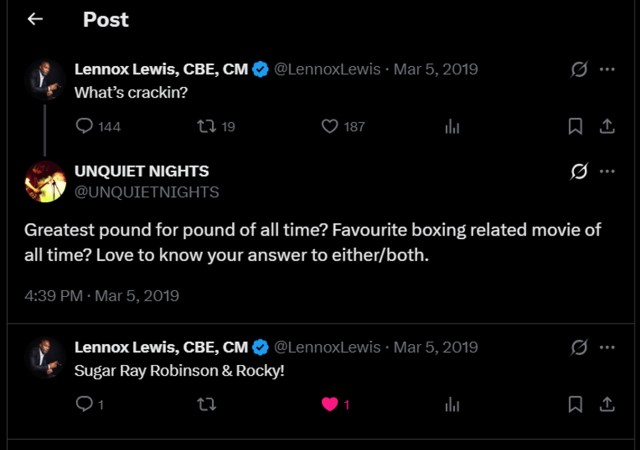Open Grok icon on first Lennox post
This screenshot has height=450, width=640.
(578, 70)
